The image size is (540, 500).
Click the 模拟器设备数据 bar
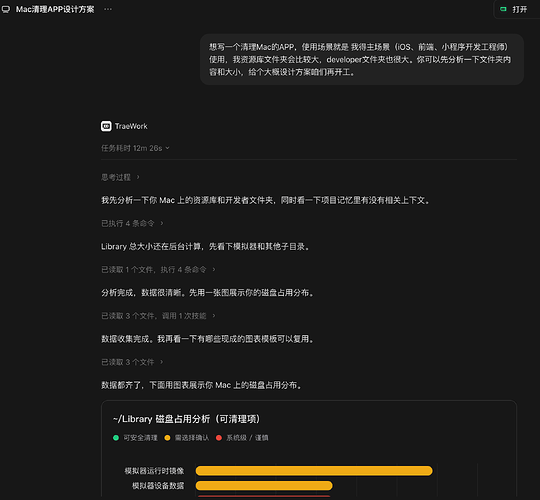click(x=264, y=486)
